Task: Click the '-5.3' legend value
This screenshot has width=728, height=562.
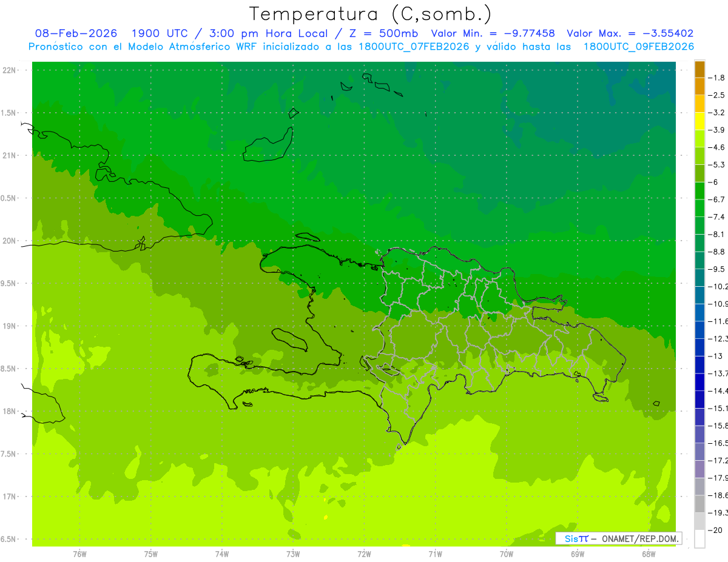Action: point(717,165)
